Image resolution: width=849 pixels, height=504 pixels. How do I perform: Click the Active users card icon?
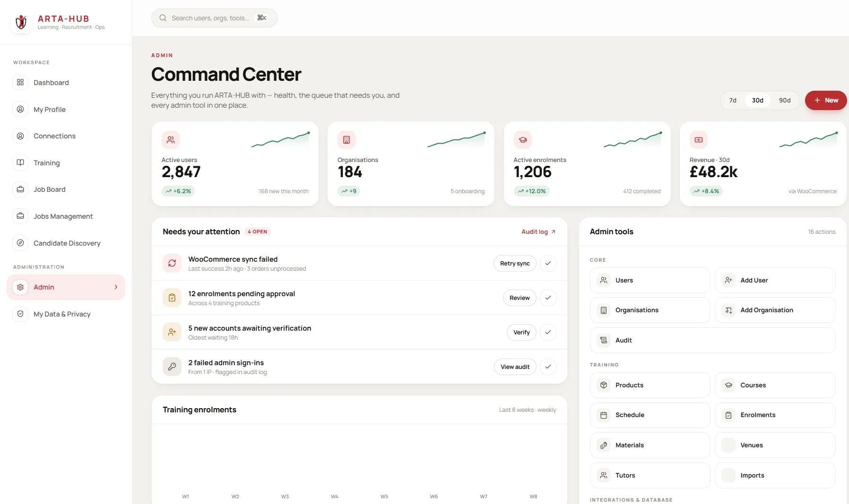[171, 140]
